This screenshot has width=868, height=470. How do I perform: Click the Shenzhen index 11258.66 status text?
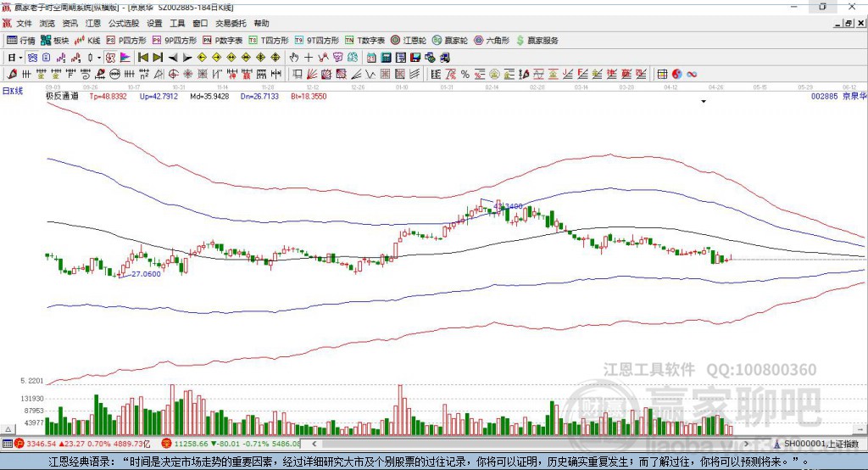click(x=191, y=444)
